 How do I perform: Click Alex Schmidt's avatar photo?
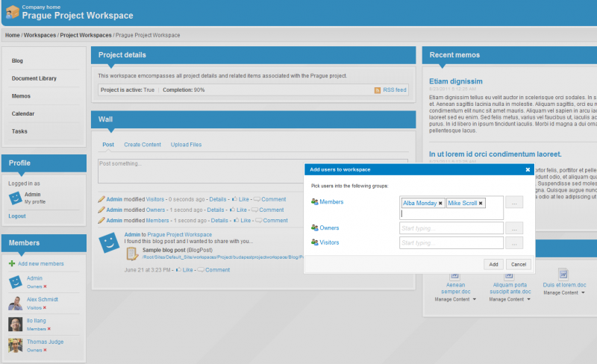coord(15,303)
